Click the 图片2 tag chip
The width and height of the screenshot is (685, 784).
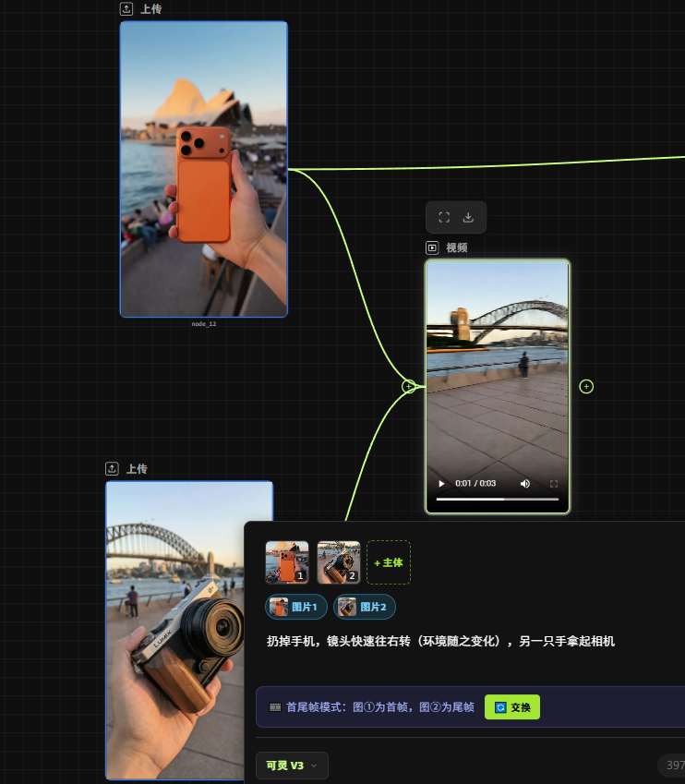pos(364,607)
